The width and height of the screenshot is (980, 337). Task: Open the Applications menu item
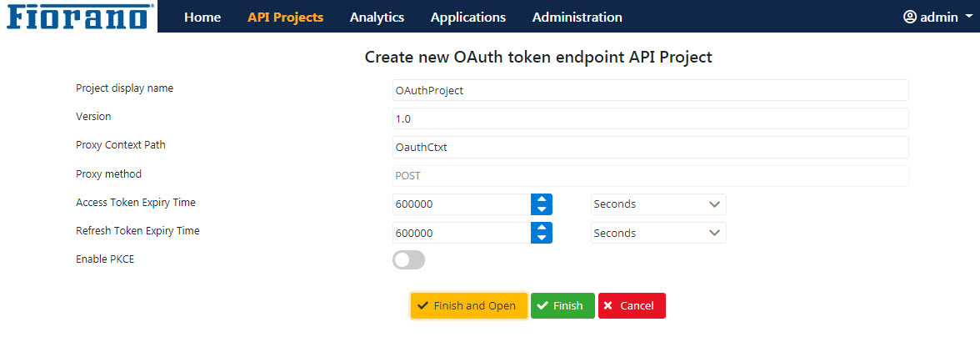coord(468,18)
